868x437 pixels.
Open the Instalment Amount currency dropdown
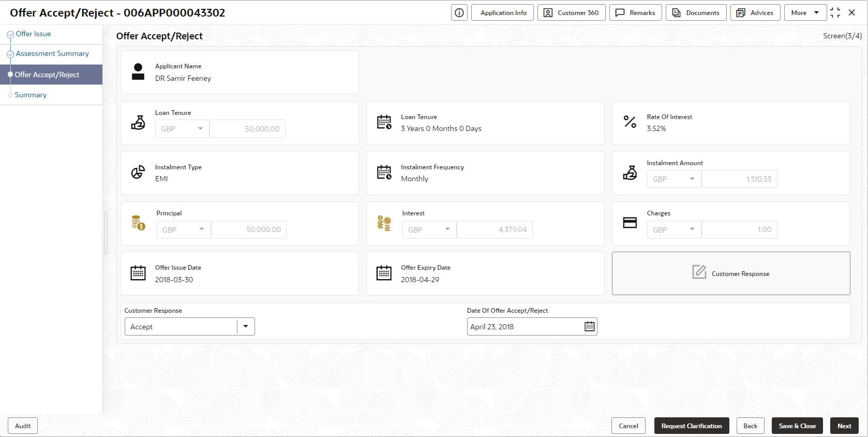pyautogui.click(x=674, y=179)
